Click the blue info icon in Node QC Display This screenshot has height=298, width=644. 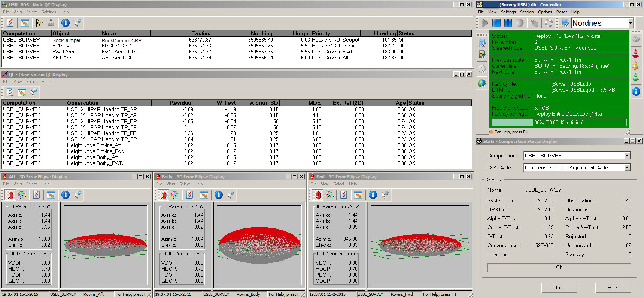[x=66, y=23]
